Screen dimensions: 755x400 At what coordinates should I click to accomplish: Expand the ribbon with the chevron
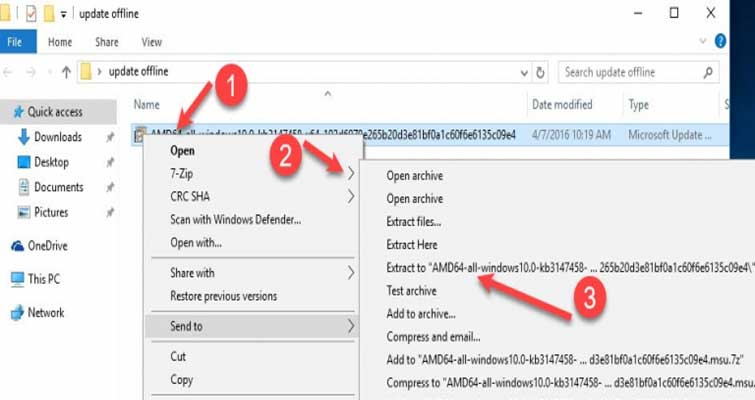click(703, 41)
